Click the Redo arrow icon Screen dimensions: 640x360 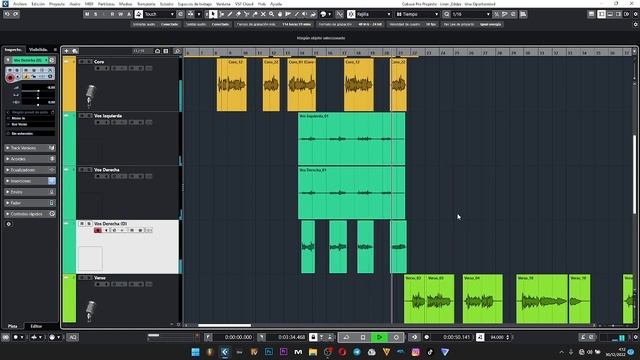click(x=16, y=14)
